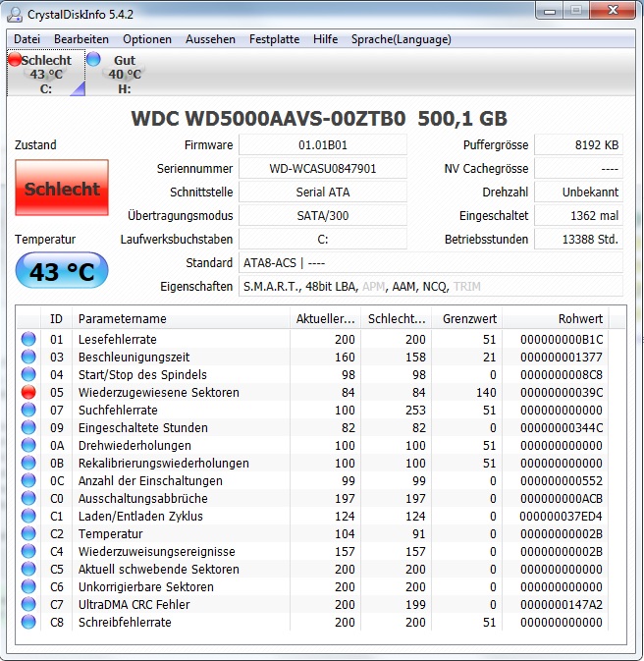Click Drehzahl value Unbekannt

point(578,193)
